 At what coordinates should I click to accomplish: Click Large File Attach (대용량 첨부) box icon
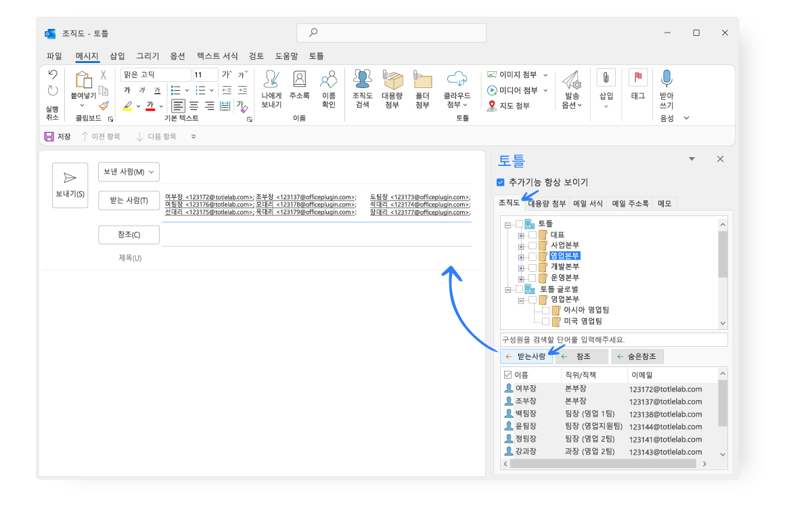point(392,80)
